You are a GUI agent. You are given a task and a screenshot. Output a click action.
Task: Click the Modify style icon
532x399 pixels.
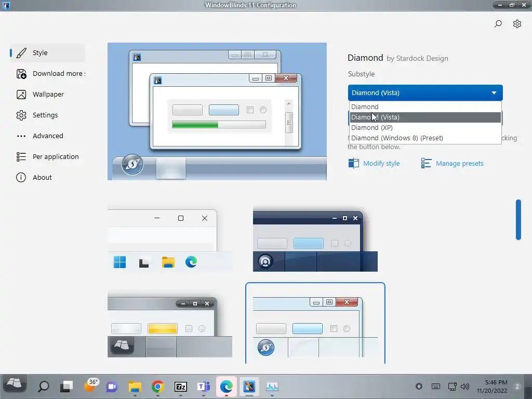point(353,163)
